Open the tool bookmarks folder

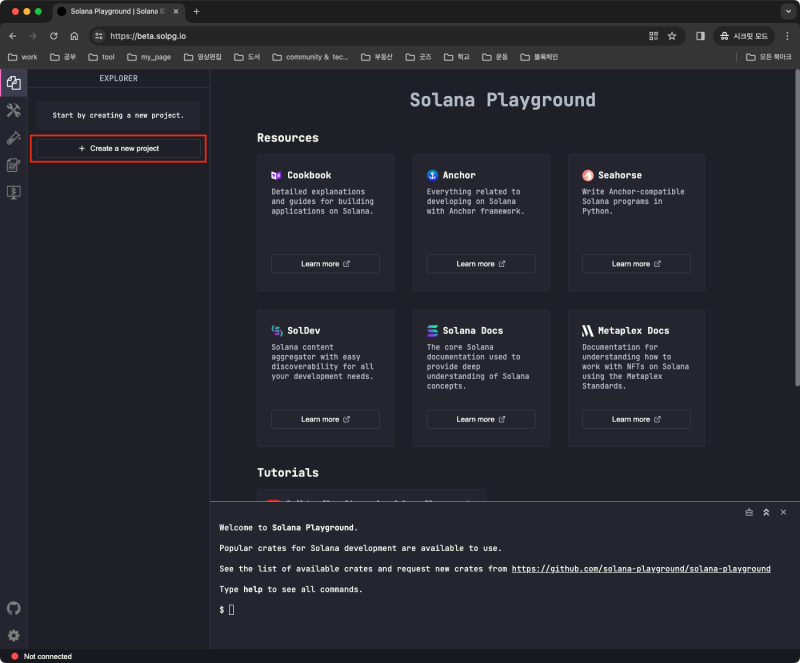point(102,57)
